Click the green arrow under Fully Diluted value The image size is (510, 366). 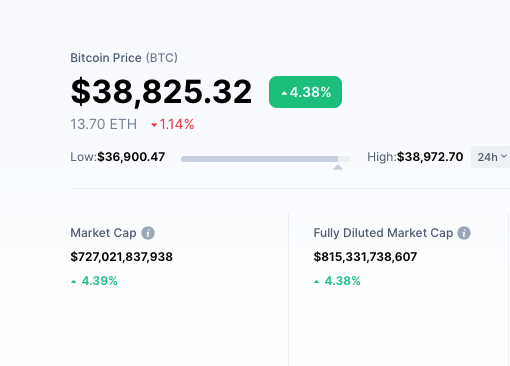317,282
